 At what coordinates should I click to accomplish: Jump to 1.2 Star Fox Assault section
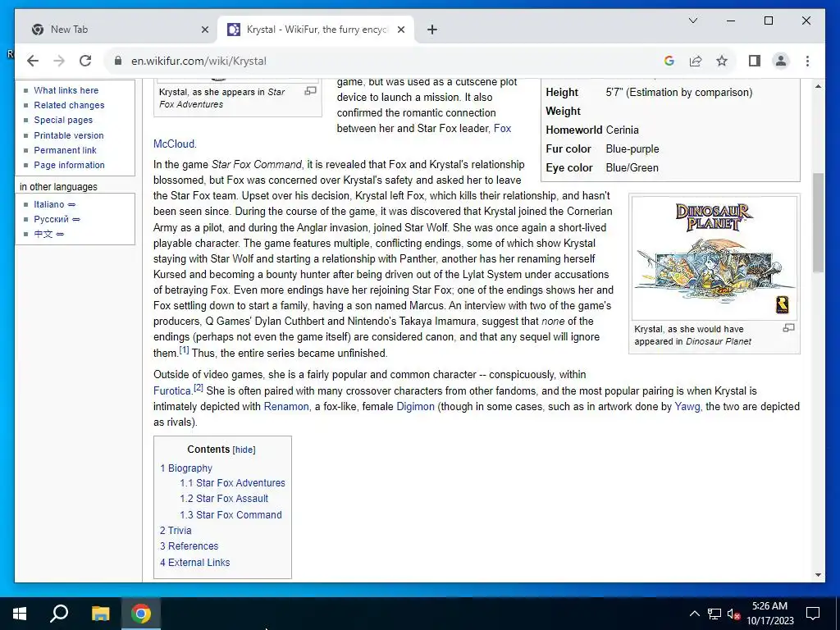point(224,499)
